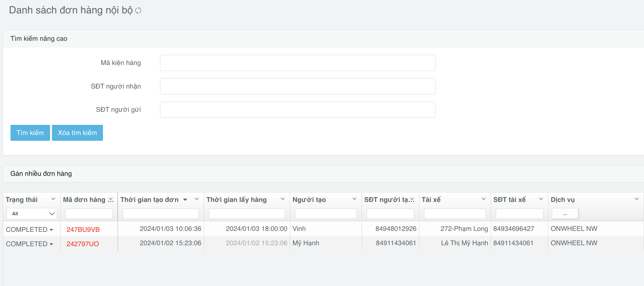This screenshot has width=644, height=286.
Task: Open the Thời gian tạo đơn column menu chevron
Action: coord(197,199)
